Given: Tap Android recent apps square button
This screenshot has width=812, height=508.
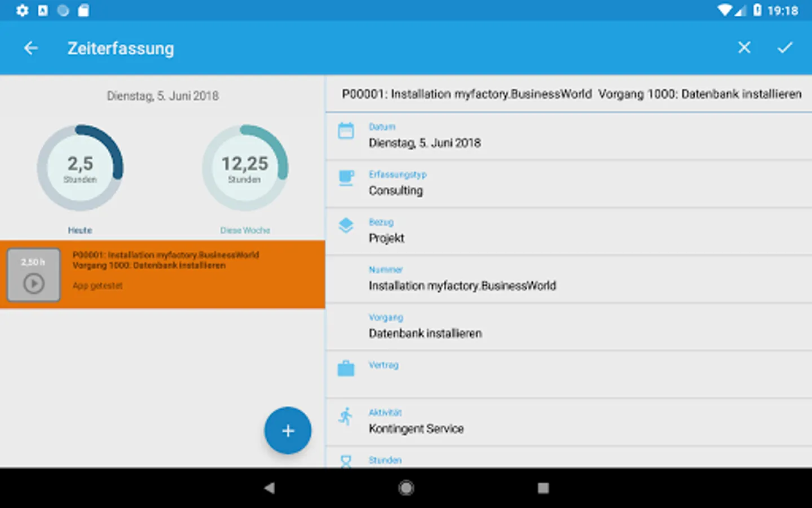Looking at the screenshot, I should coord(543,488).
